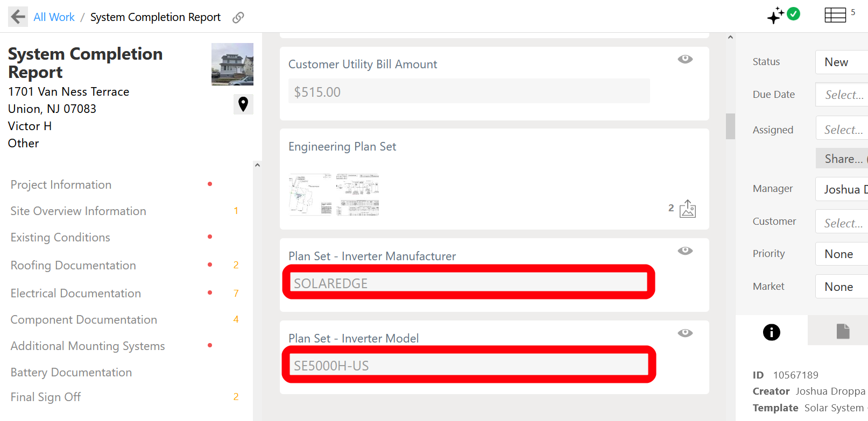Open the first engineering plan thumbnail
Image resolution: width=868 pixels, height=421 pixels.
[310, 195]
